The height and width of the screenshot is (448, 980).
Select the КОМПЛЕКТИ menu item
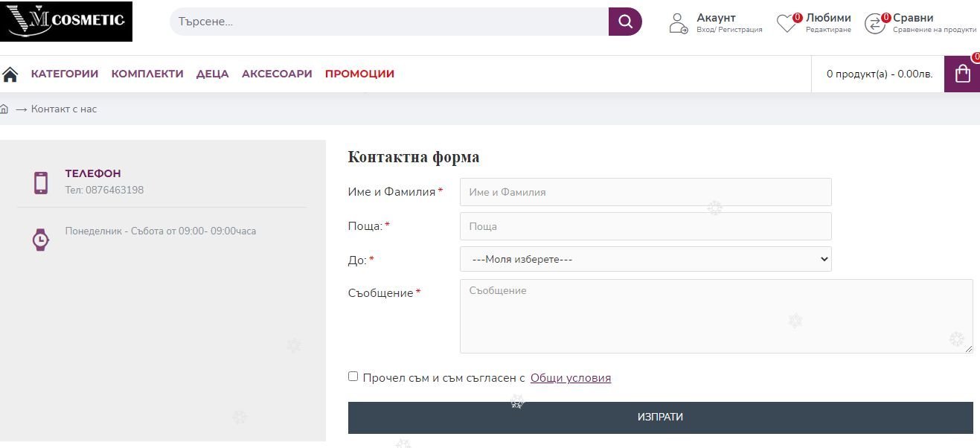pos(147,74)
